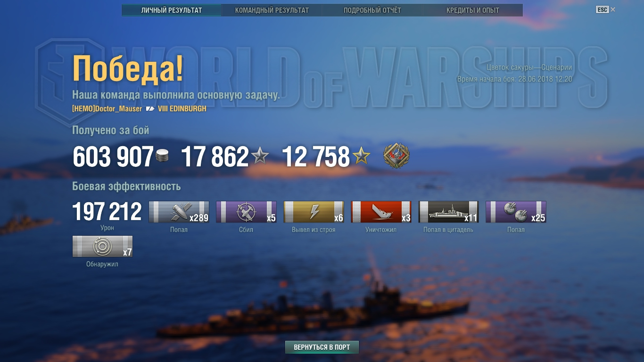The height and width of the screenshot is (362, 644).
Task: Switch to Подробный отчёт tab
Action: click(x=372, y=10)
